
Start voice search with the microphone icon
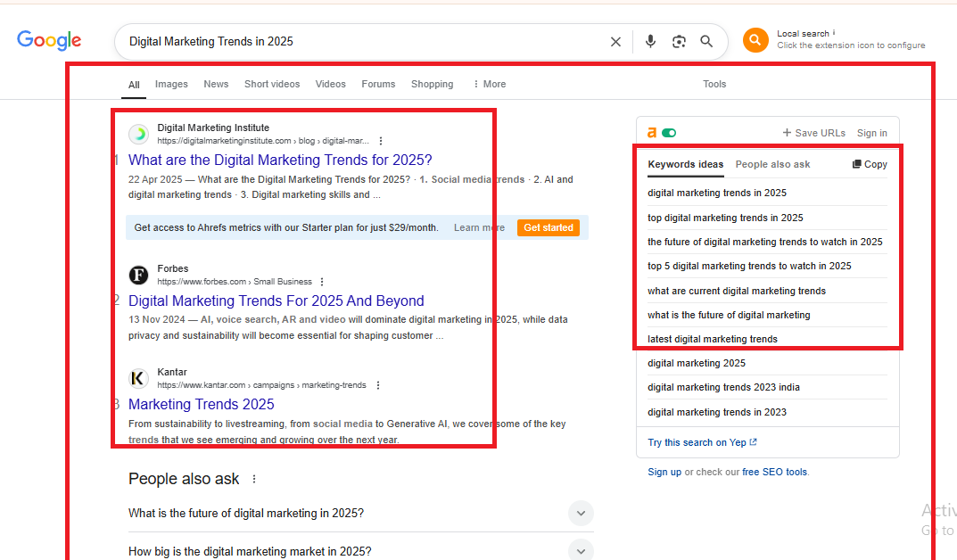click(x=650, y=42)
